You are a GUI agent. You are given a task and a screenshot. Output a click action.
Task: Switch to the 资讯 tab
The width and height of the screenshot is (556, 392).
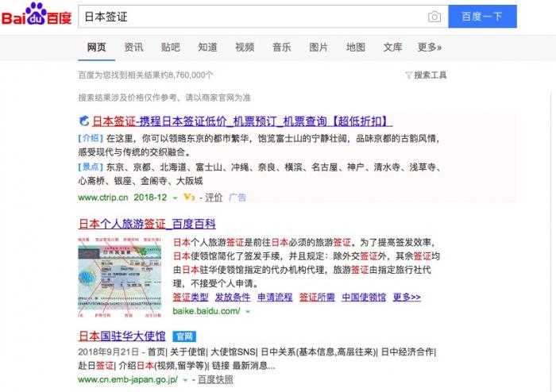(133, 48)
